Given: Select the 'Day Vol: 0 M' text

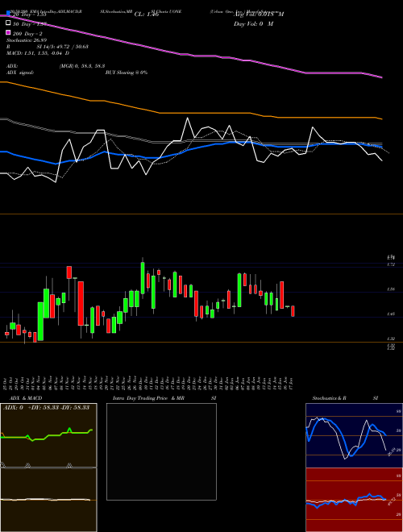Looking at the screenshot, I should 253,23.
